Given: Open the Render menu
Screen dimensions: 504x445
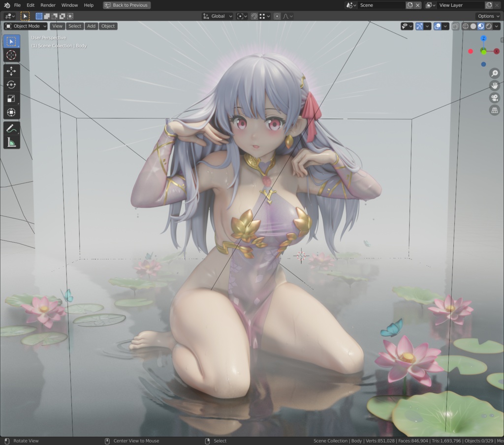Looking at the screenshot, I should (x=48, y=5).
